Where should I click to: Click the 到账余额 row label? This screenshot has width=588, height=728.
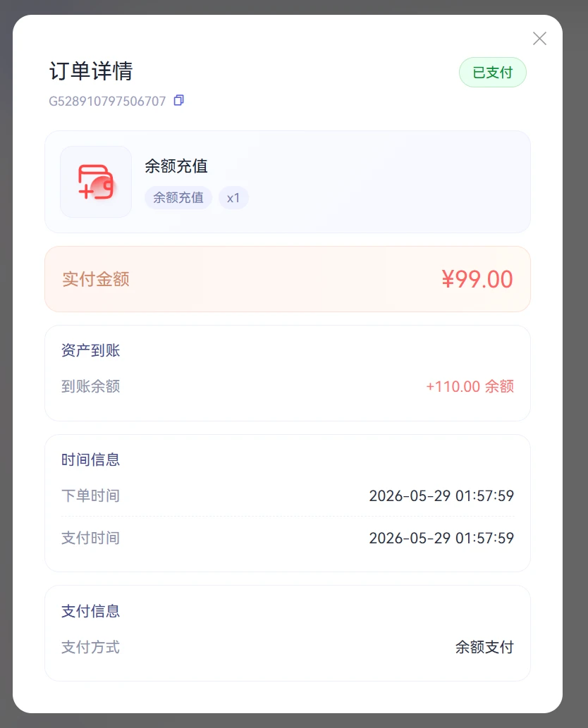coord(90,386)
